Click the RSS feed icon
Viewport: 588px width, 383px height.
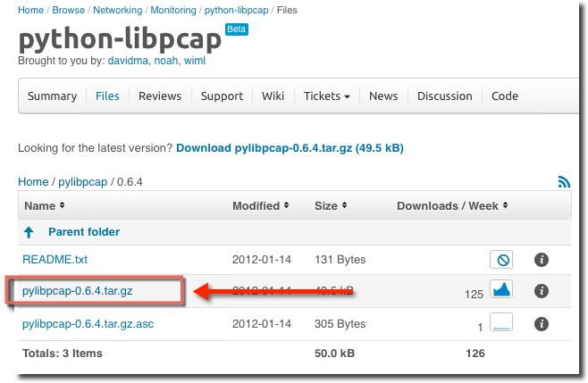(x=564, y=182)
